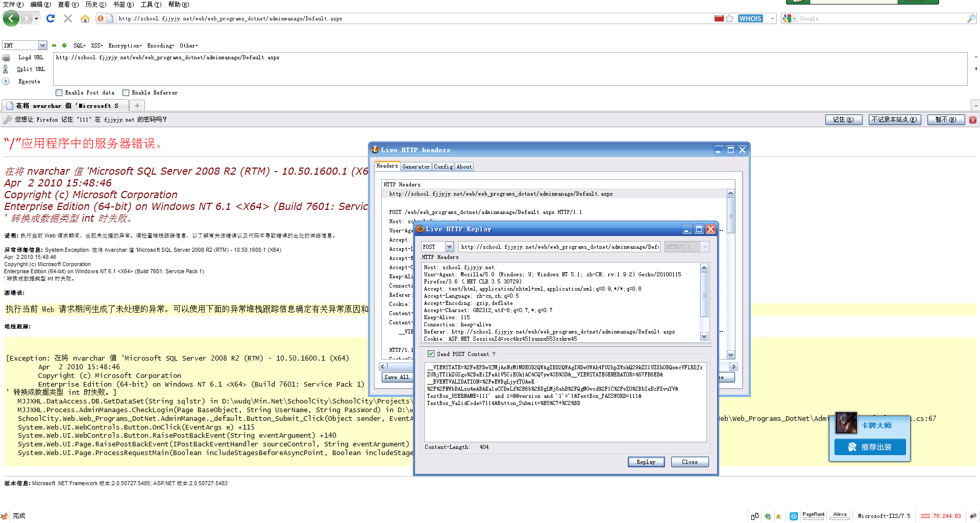Image resolution: width=980 pixels, height=523 pixels.
Task: Open the Encoding menu in HackBar
Action: [x=161, y=45]
